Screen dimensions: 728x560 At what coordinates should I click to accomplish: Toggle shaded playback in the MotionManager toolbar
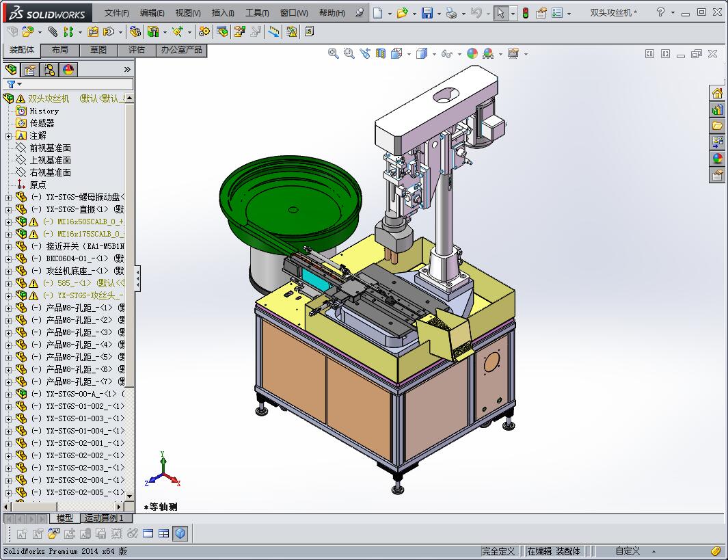point(180,533)
